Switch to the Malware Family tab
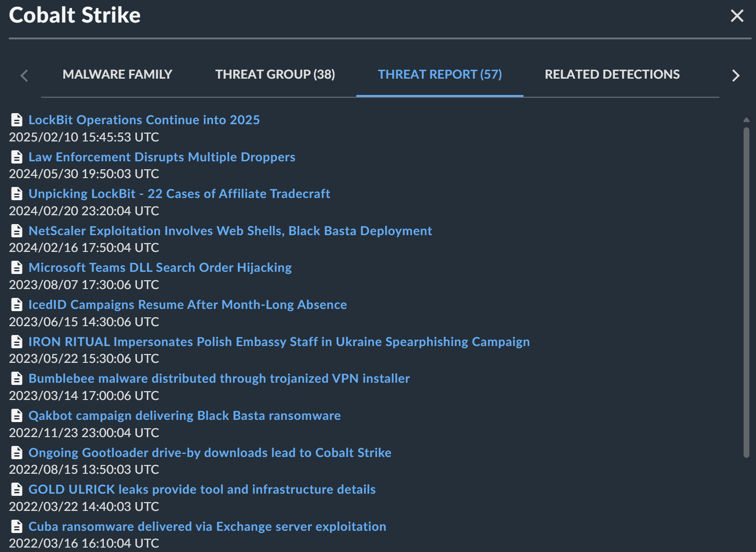Screen dimensions: 756x552 pos(117,74)
